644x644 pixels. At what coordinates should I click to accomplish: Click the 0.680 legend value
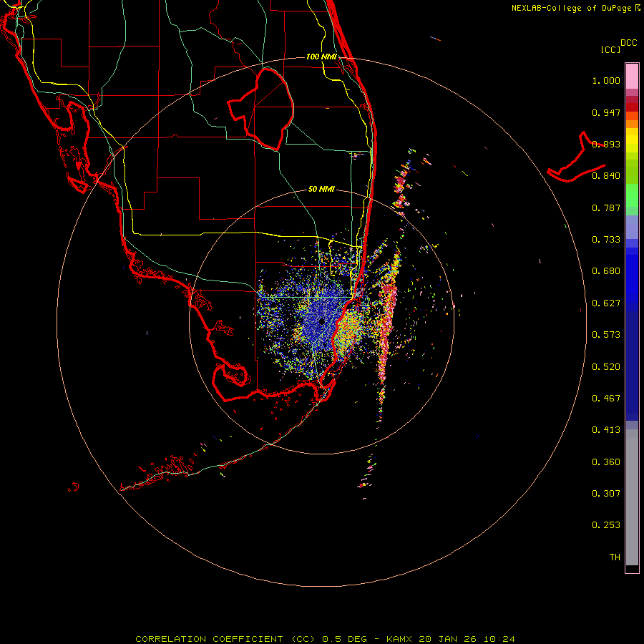(606, 271)
